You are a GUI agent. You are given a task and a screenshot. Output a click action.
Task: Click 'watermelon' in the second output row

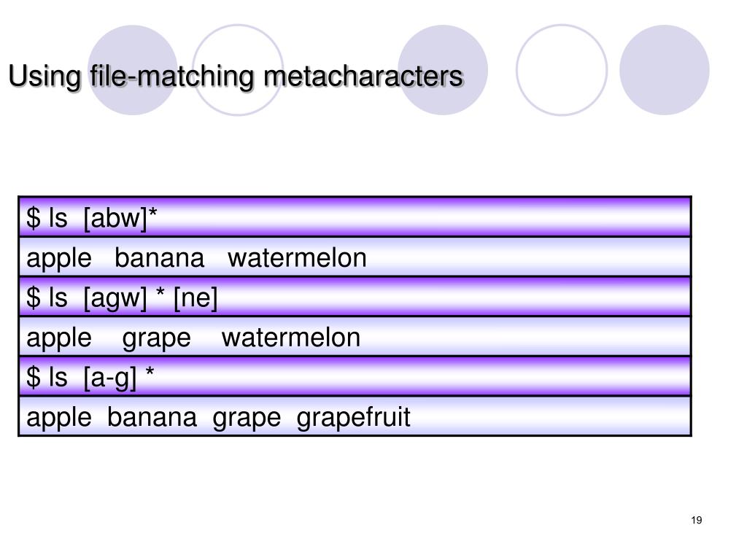291,338
